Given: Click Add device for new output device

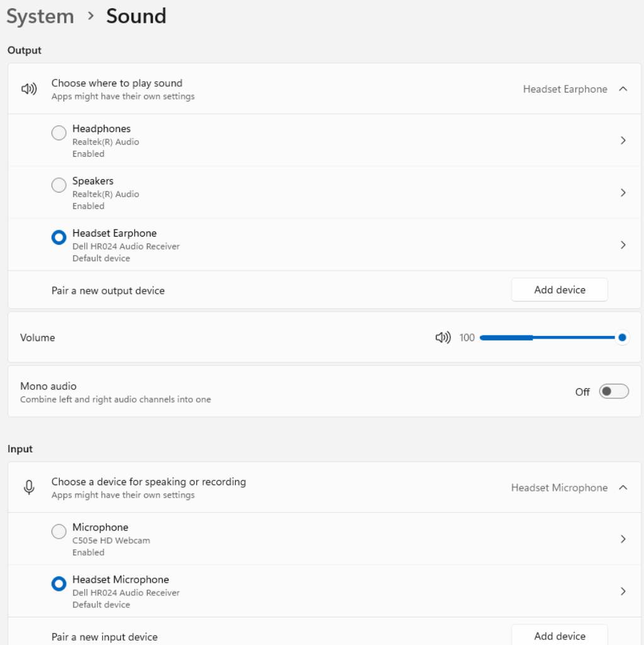Looking at the screenshot, I should (x=559, y=290).
